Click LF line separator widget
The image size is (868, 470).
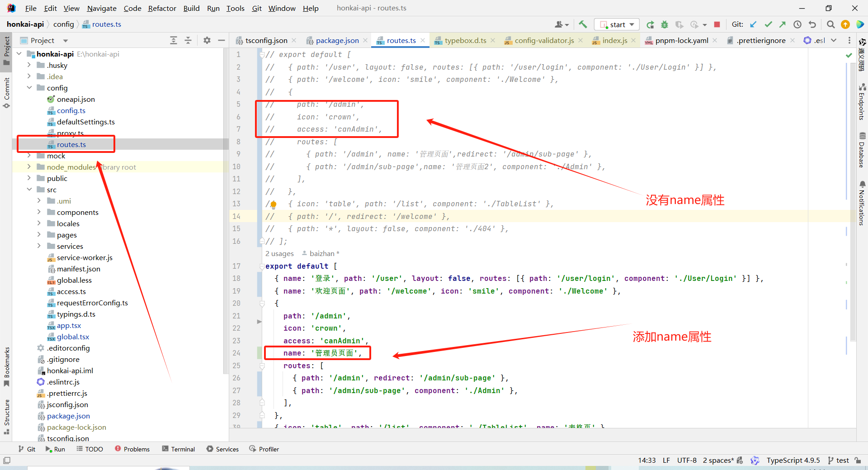click(x=666, y=460)
